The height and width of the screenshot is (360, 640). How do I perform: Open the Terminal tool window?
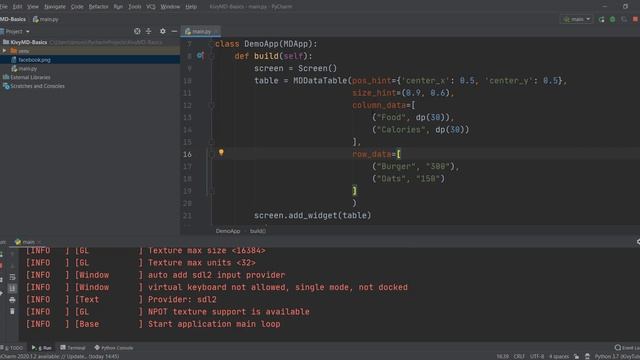click(73, 348)
